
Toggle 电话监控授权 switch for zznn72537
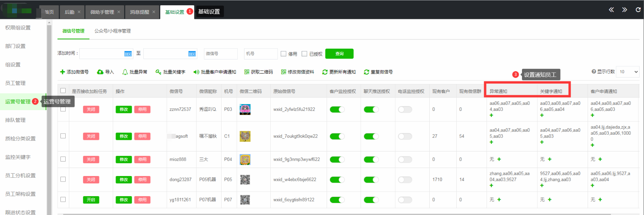pyautogui.click(x=405, y=109)
